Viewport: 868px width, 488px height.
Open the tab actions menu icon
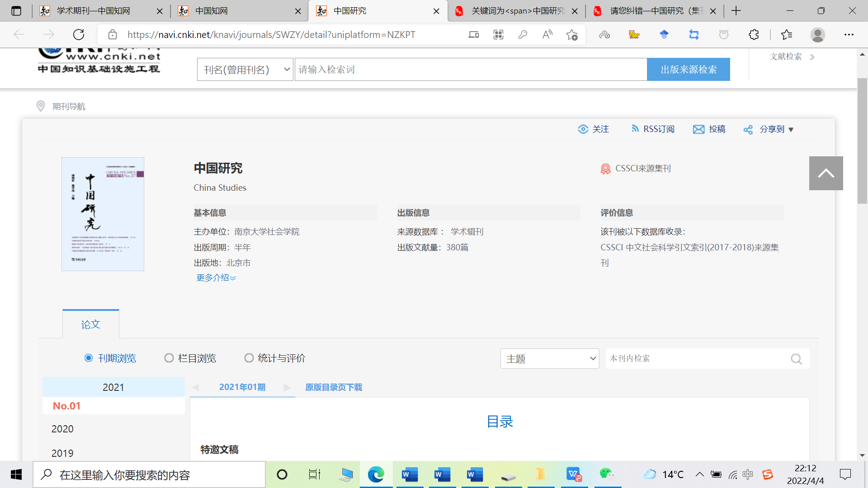click(16, 11)
